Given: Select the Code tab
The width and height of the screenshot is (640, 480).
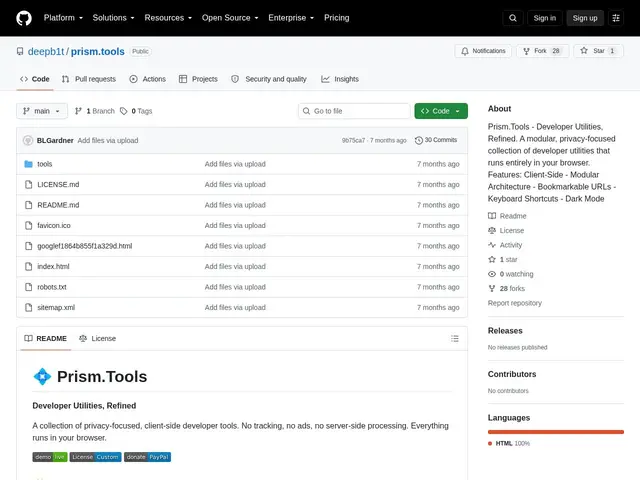Looking at the screenshot, I should tap(35, 79).
